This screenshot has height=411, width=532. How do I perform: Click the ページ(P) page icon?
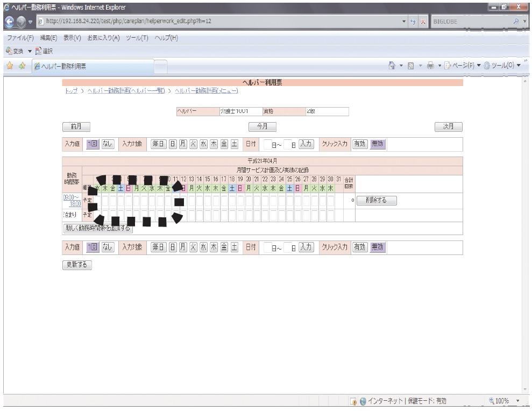coord(448,66)
